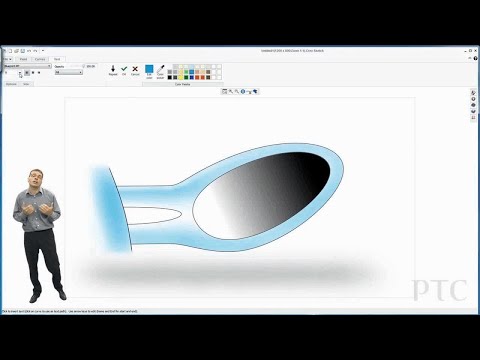Click the fifth view toolbar icon above canvas

coord(249,92)
